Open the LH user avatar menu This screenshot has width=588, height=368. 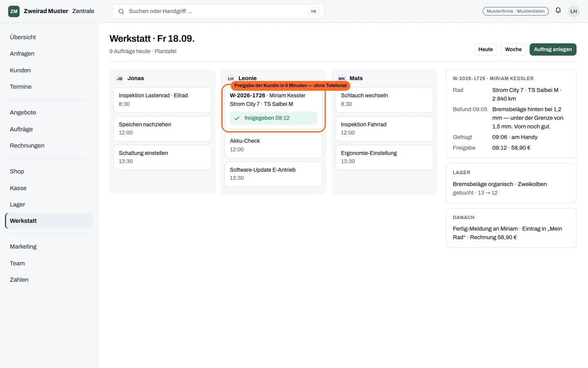click(x=574, y=11)
